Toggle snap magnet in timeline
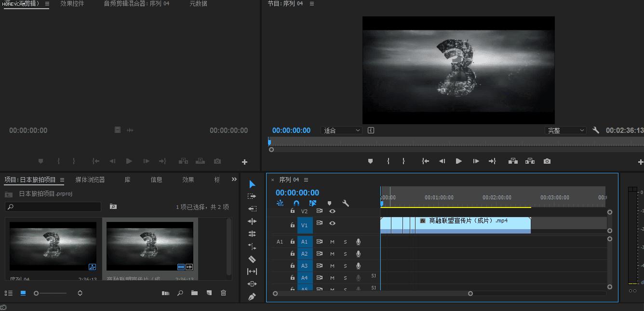644x311 pixels. 296,203
